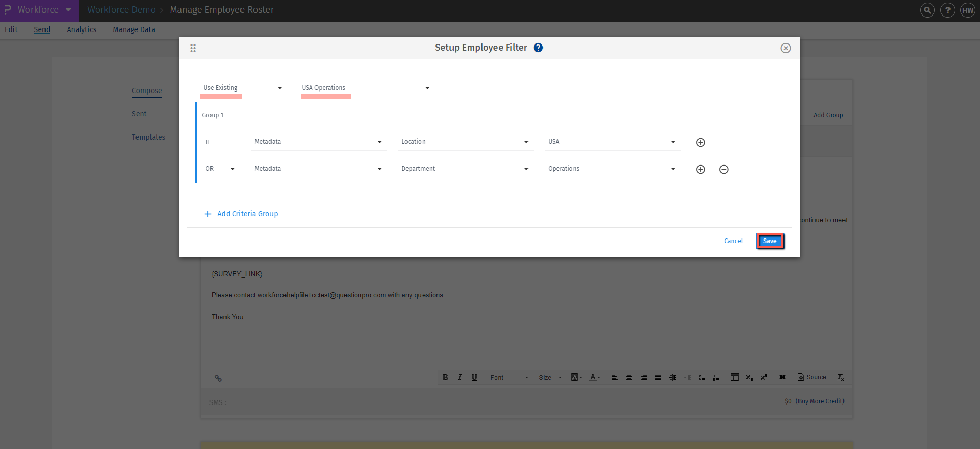Open the Analytics menu tab
980x449 pixels.
82,29
